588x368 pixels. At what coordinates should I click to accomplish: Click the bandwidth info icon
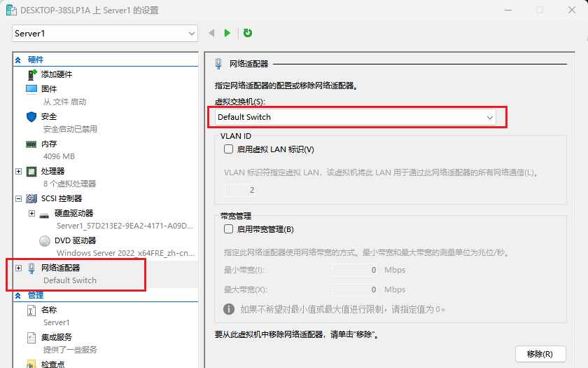pos(229,309)
